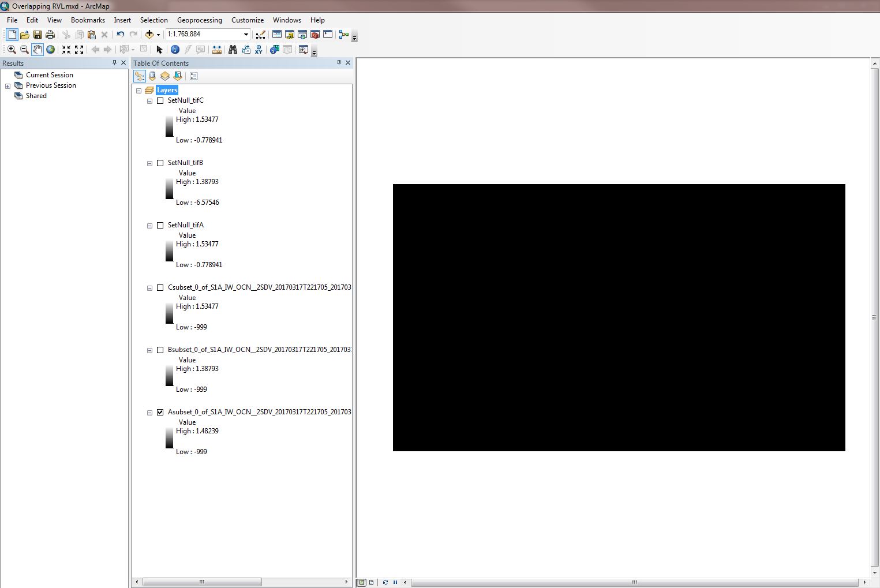Viewport: 880px width, 588px height.
Task: Save the map document
Action: 38,35
